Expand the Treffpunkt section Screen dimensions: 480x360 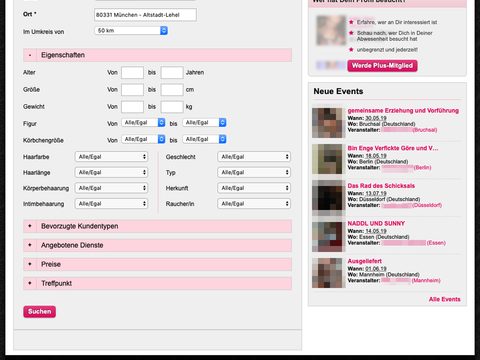[x=157, y=283]
